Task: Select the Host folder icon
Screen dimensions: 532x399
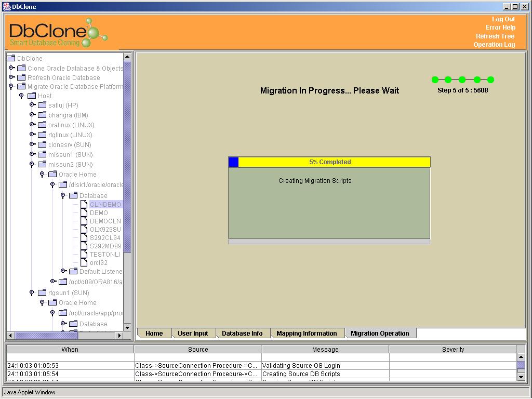Action: [x=32, y=96]
